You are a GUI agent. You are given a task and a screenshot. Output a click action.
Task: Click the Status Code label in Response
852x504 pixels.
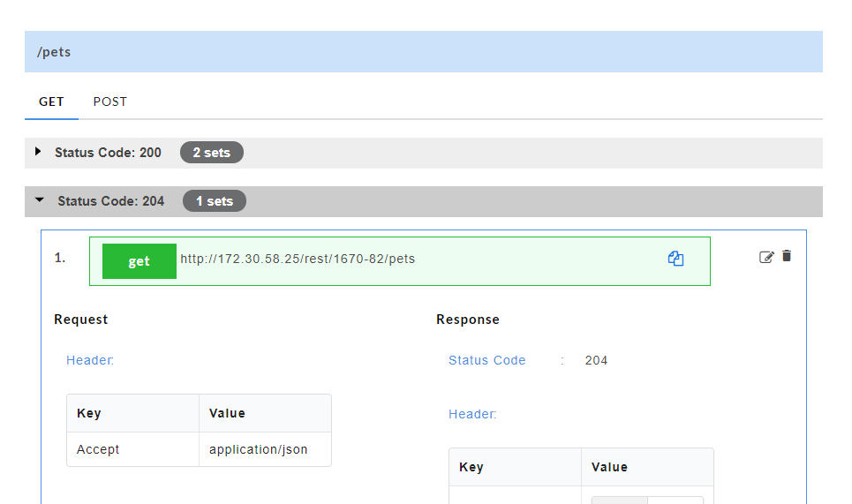[x=486, y=360]
